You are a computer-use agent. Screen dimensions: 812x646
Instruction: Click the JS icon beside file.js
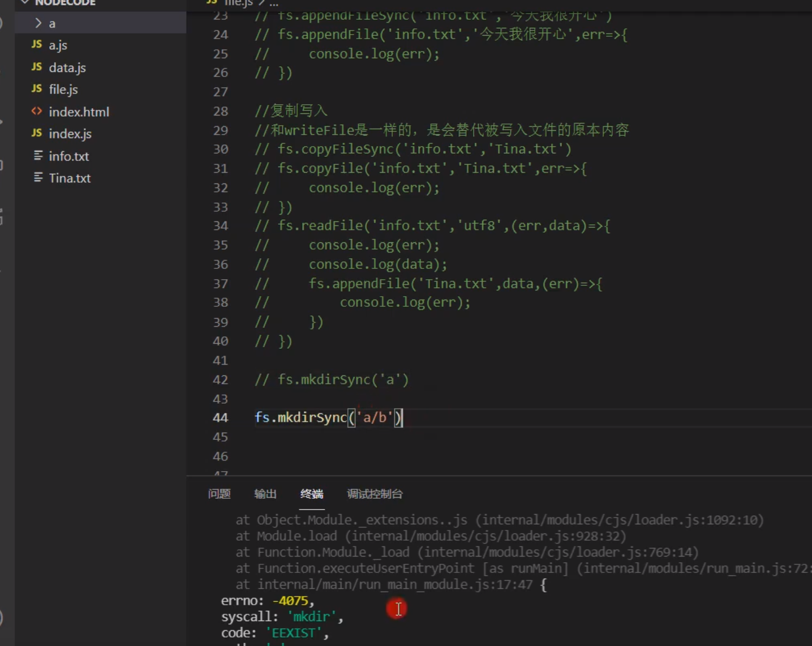pos(37,88)
